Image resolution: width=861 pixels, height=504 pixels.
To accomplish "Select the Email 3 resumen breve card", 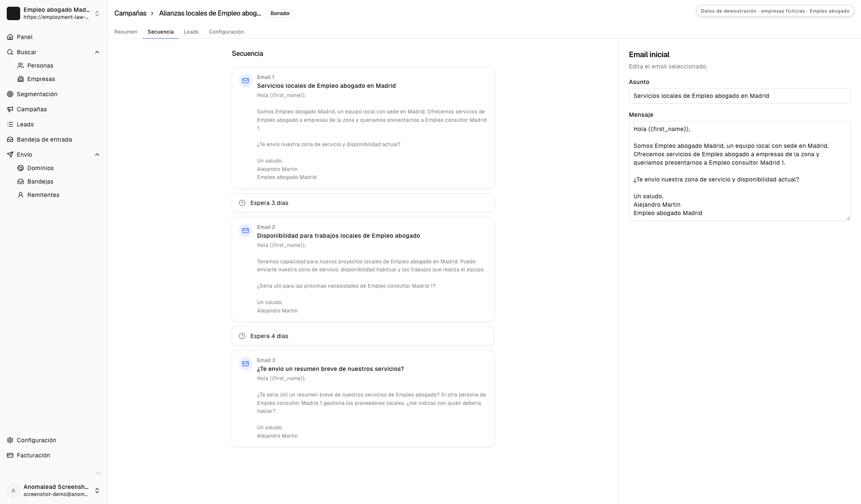I will [363, 399].
